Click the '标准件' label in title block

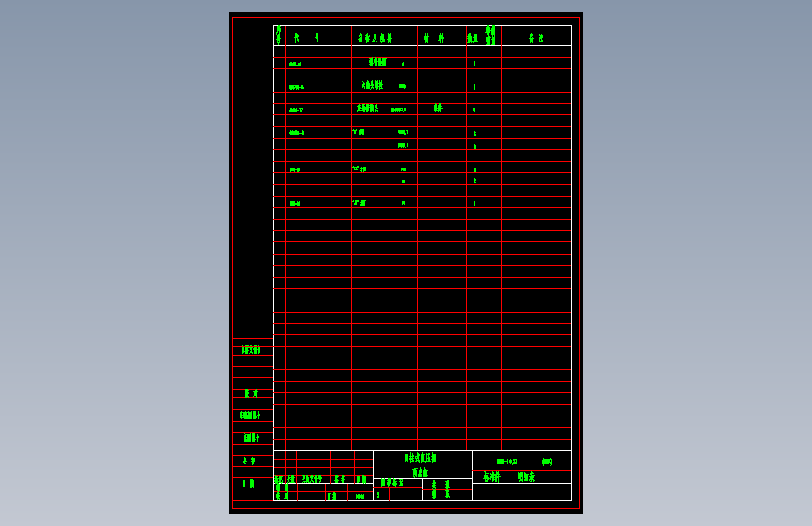pos(492,476)
